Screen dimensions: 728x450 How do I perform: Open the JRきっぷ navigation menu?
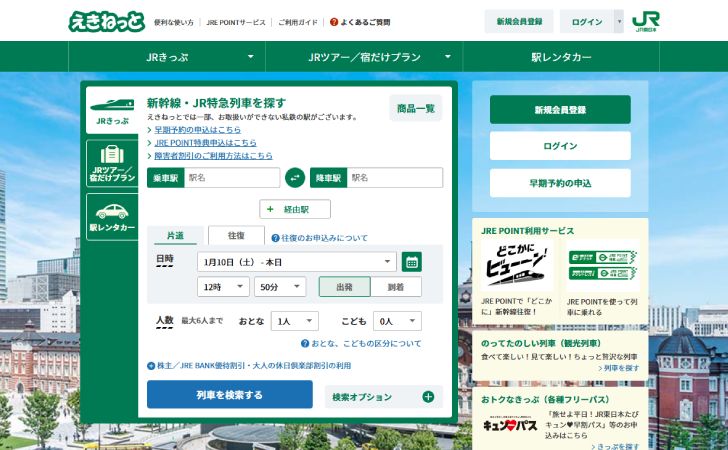[x=173, y=57]
